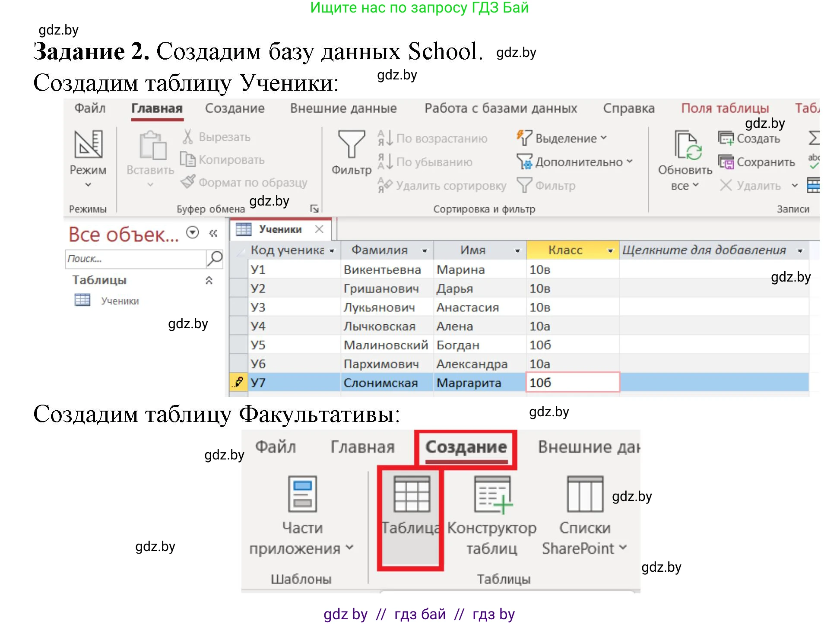Collapse the Таблицы group
The height and width of the screenshot is (624, 840).
(209, 280)
